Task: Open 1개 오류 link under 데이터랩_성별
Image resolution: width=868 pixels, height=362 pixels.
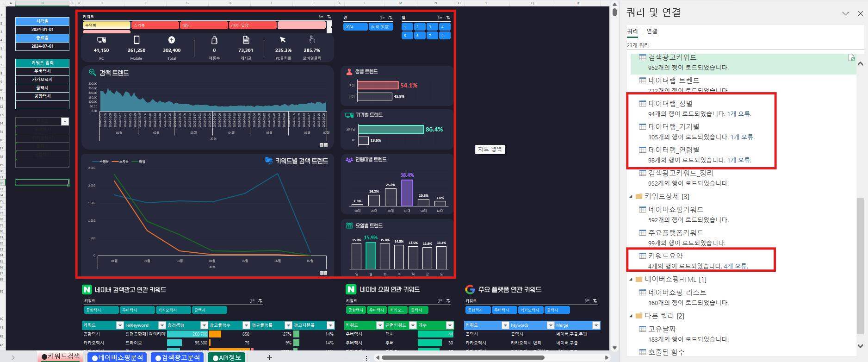Action: 739,114
